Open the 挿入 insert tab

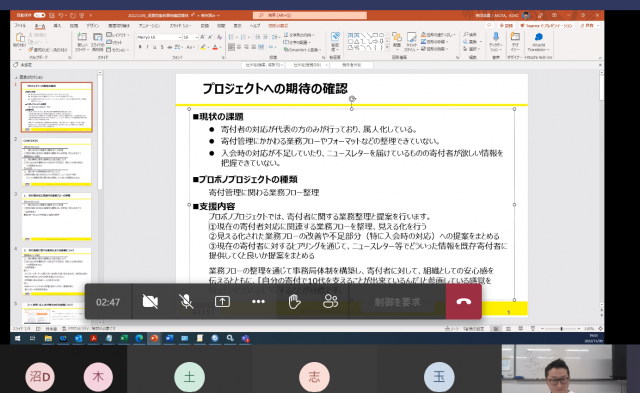click(x=57, y=26)
